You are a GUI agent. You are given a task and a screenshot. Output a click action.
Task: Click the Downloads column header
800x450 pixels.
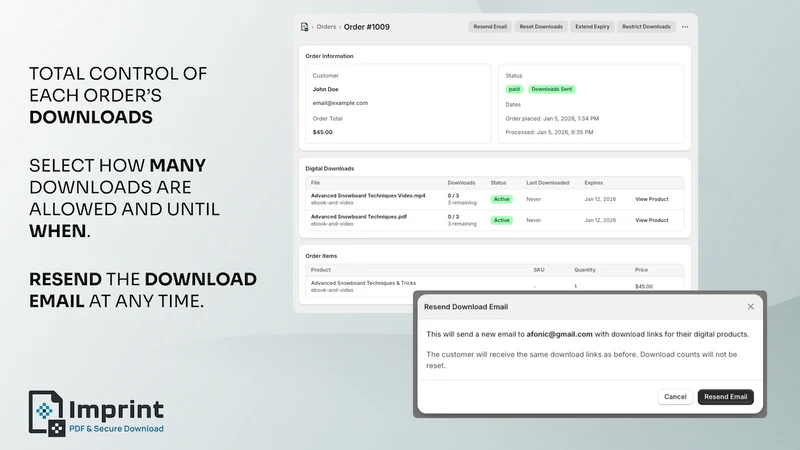point(461,183)
